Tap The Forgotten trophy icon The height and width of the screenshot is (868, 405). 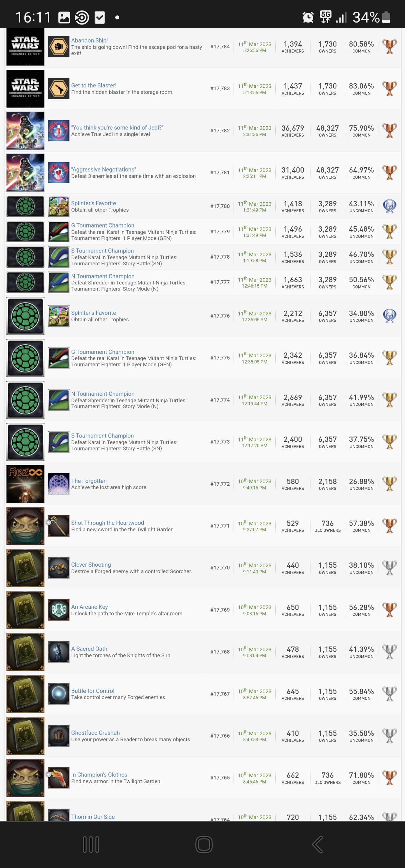(59, 484)
